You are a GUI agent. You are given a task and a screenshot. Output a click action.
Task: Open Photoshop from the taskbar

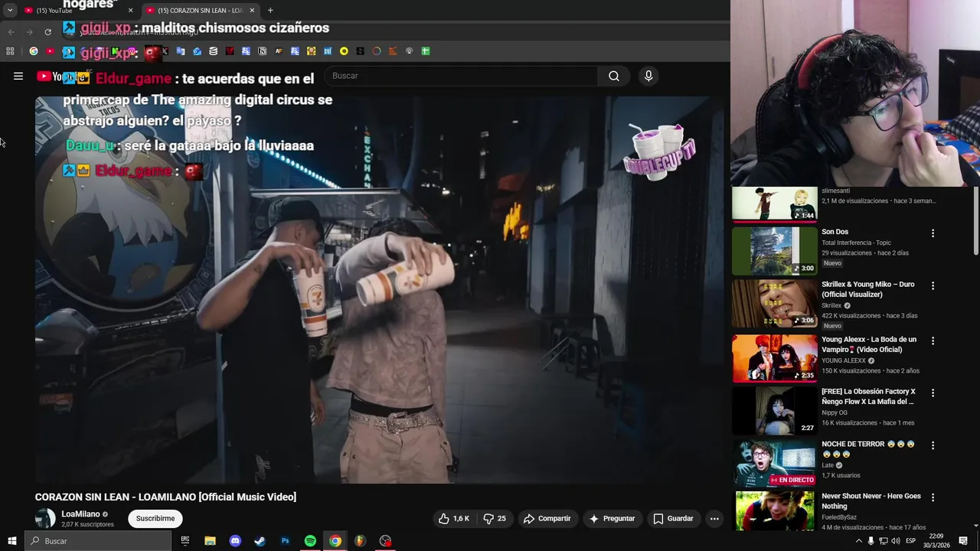point(285,541)
